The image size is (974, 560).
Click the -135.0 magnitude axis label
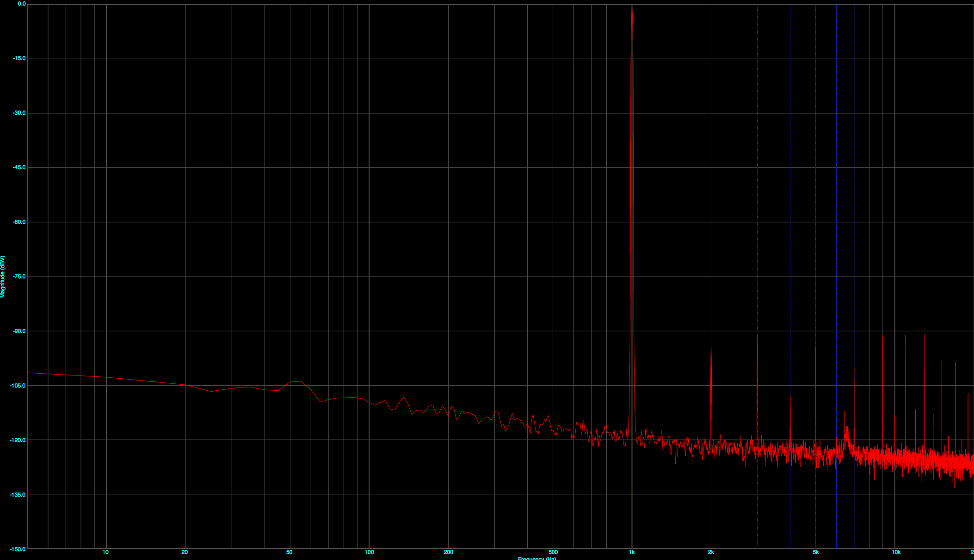coord(18,495)
